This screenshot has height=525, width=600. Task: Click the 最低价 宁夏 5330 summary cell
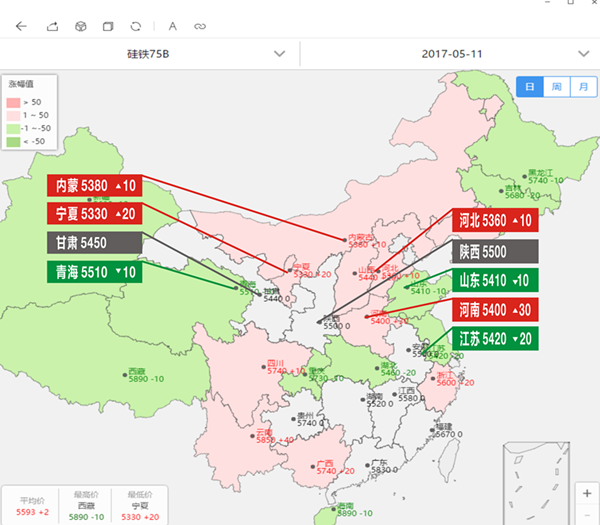[140, 506]
